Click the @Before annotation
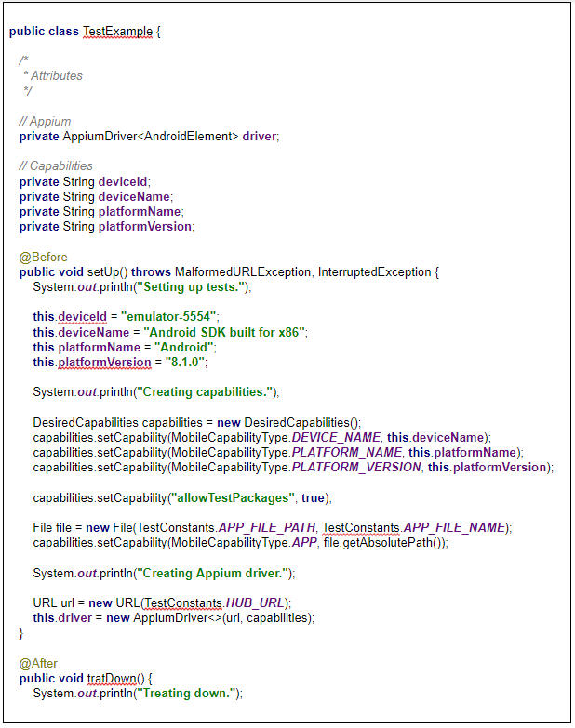 43,257
